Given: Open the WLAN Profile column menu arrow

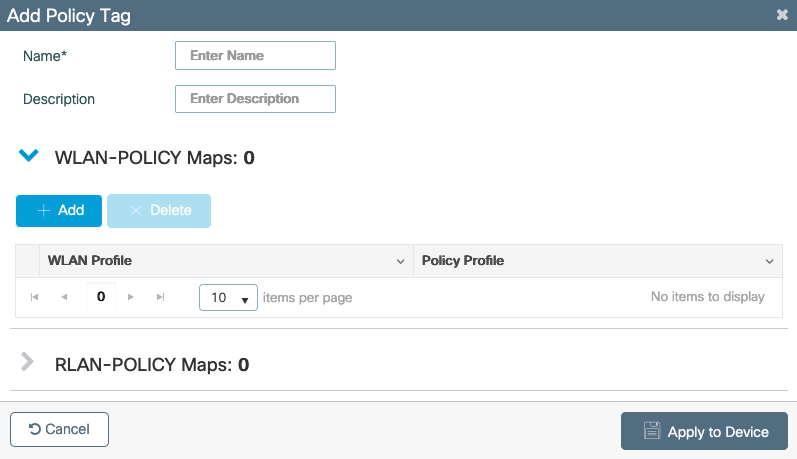Looking at the screenshot, I should [401, 262].
